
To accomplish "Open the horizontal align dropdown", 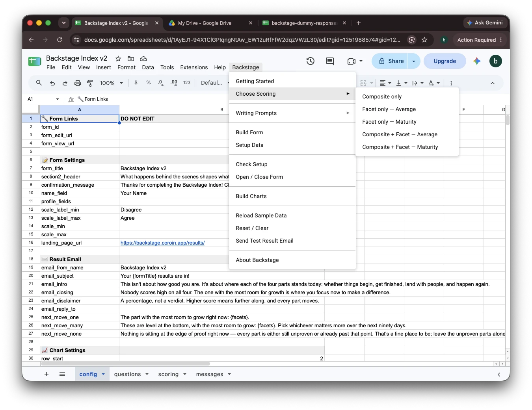I will (385, 83).
